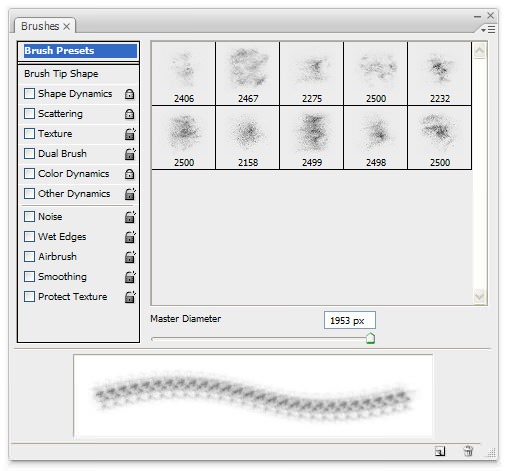Screen dimensions: 506x471
Task: Select brush preset 2275
Action: [312, 73]
